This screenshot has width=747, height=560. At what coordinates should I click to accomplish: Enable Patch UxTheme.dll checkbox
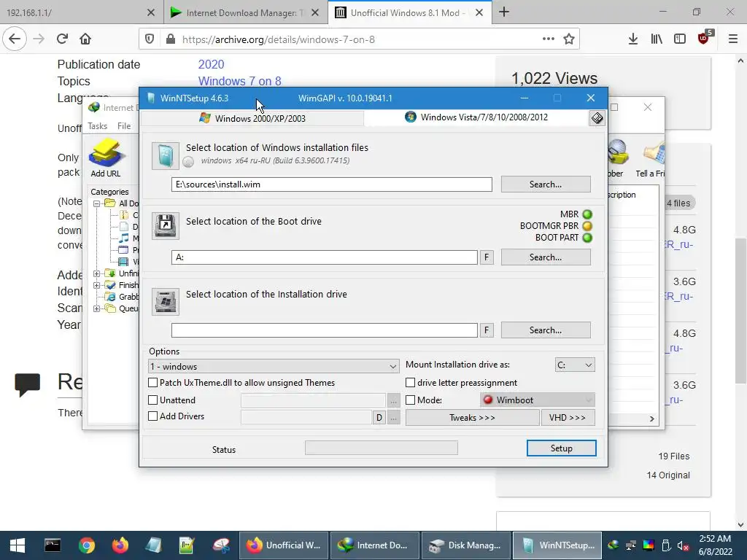(x=153, y=382)
